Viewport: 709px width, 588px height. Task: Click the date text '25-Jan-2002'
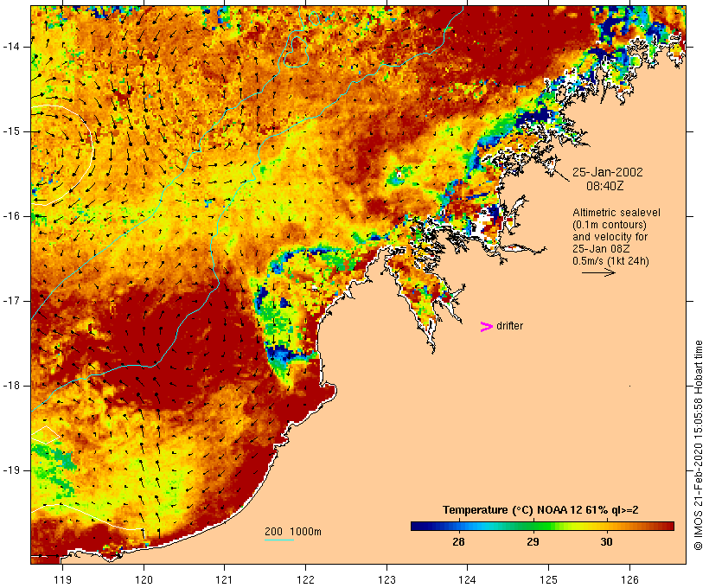click(x=607, y=172)
